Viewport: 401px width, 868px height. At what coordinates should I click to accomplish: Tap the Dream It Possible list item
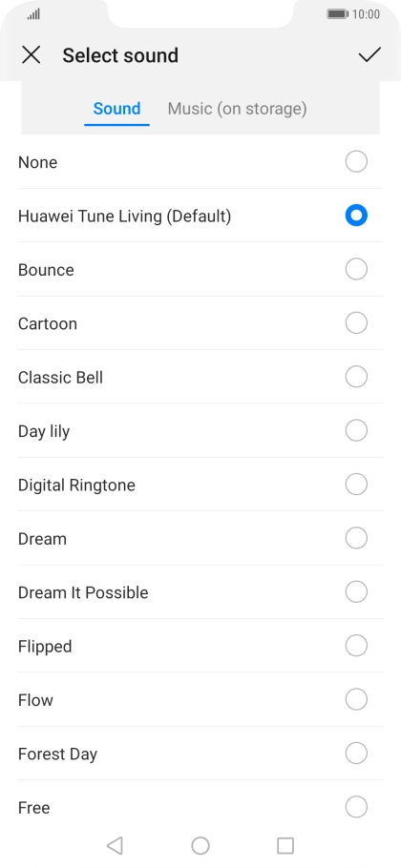point(200,592)
